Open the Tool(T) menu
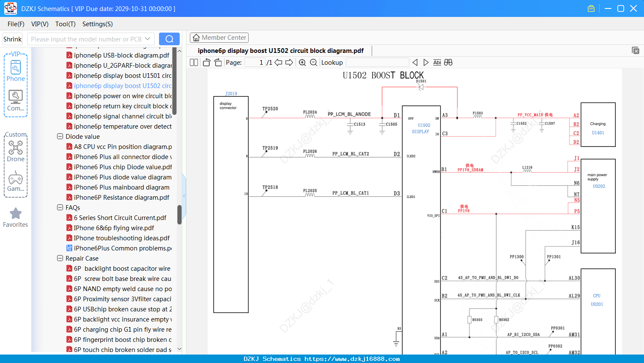Image resolution: width=644 pixels, height=363 pixels. point(66,24)
